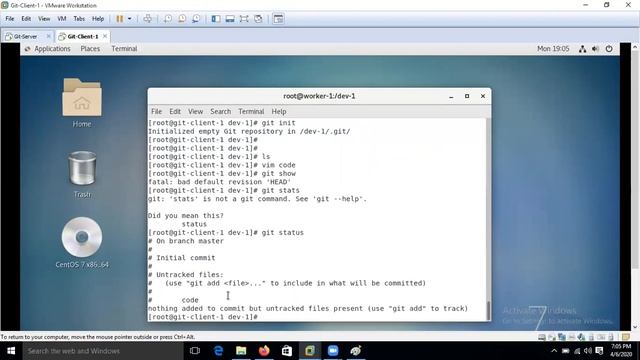Click the terminal window's vertical scrollbar
The image size is (640, 360).
[x=488, y=220]
